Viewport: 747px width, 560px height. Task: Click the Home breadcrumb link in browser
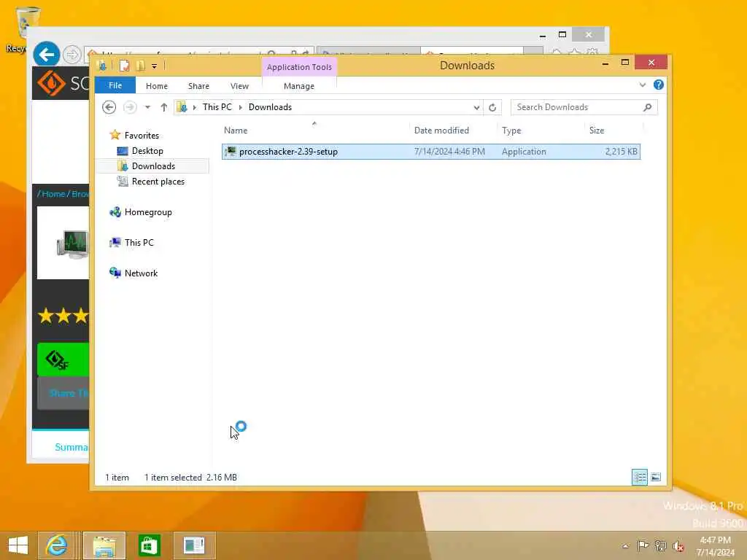[53, 194]
